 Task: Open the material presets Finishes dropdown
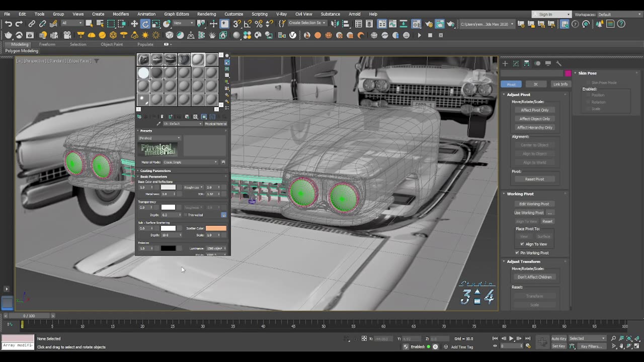tap(159, 138)
